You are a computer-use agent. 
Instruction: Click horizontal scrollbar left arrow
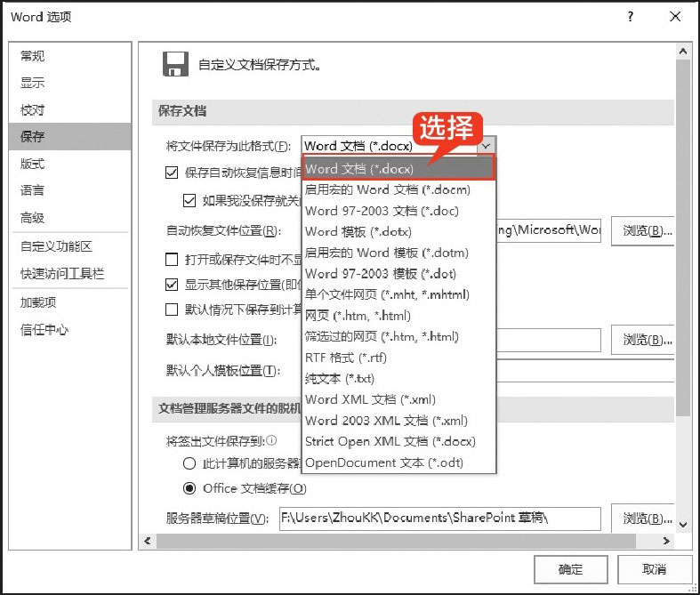pos(148,541)
